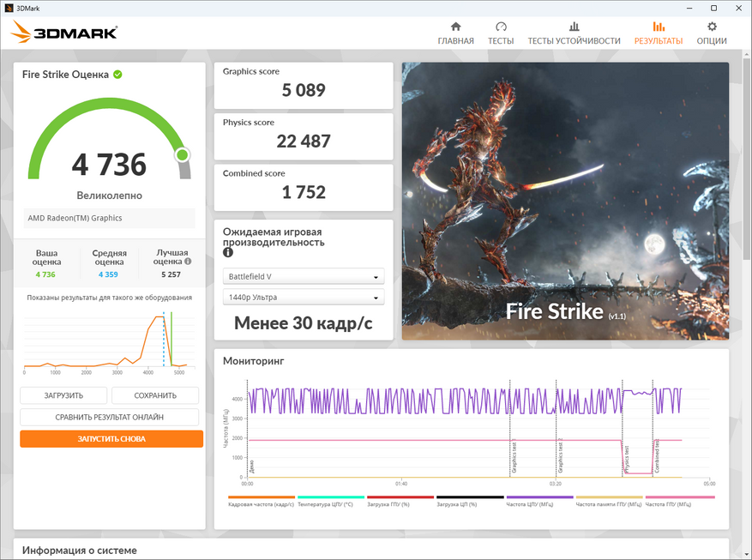Click info icon beside Лучшая оценка
Viewport: 752px width, 560px height.
coord(188,262)
